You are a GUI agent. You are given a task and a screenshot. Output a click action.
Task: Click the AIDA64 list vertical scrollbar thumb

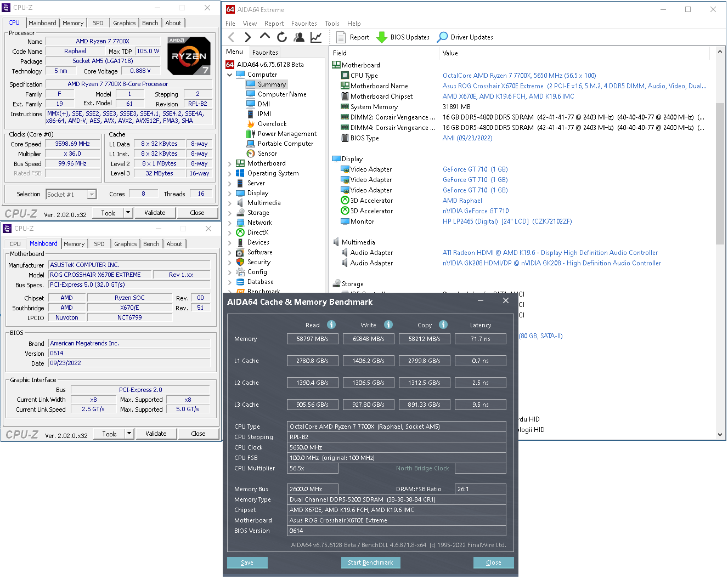pyautogui.click(x=720, y=173)
